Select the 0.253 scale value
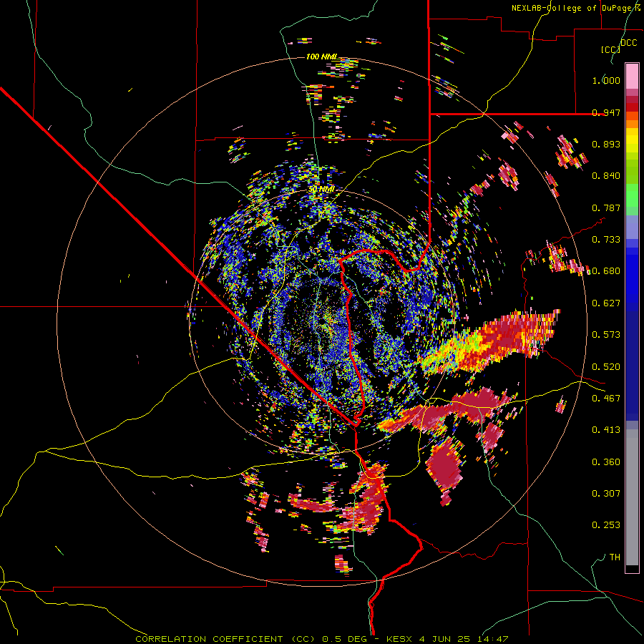This screenshot has height=644, width=644. click(606, 525)
